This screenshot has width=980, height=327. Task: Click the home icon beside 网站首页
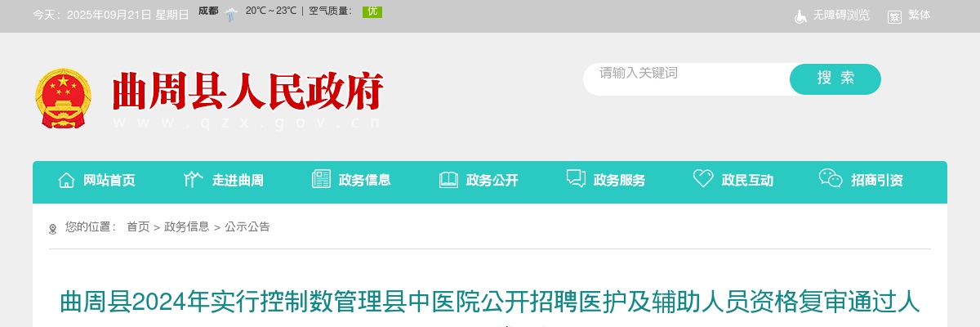(x=66, y=180)
